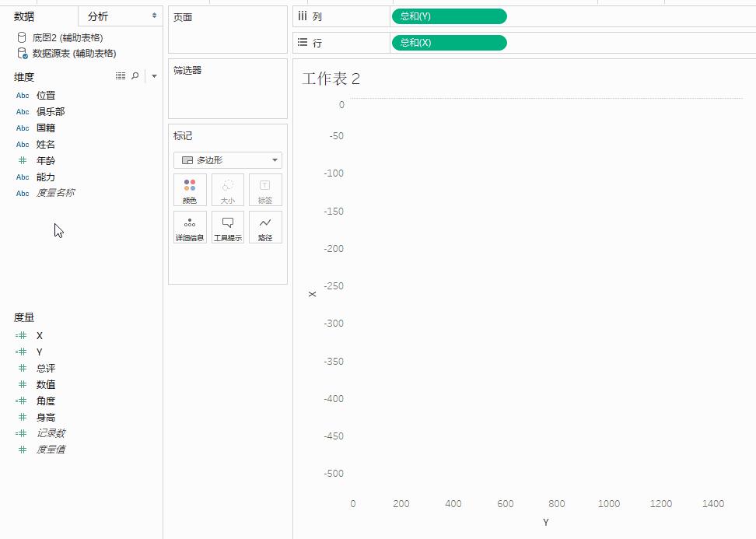Click the Abc type icon of 国籍

click(x=23, y=128)
